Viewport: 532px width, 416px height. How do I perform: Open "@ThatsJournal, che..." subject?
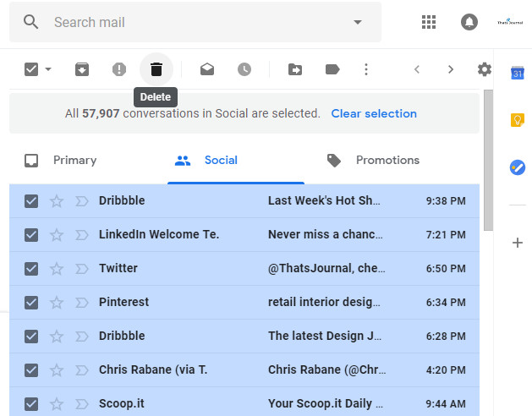coord(326,268)
